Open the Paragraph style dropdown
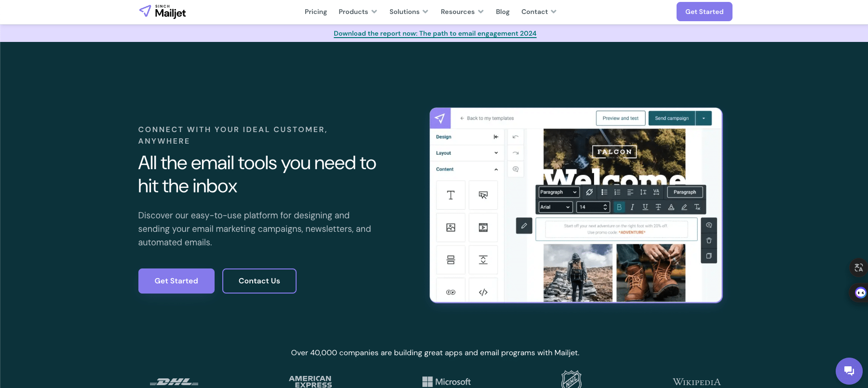868x388 pixels. tap(558, 192)
